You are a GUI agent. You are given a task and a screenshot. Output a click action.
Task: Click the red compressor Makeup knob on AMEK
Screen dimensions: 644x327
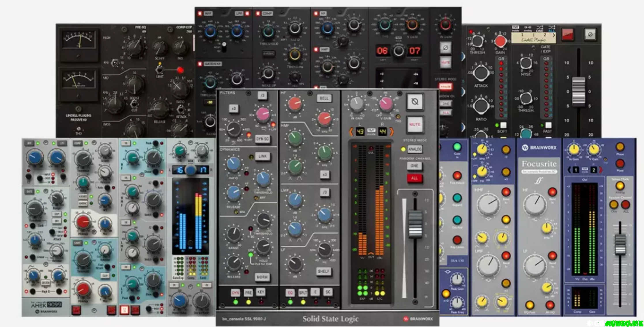click(83, 222)
